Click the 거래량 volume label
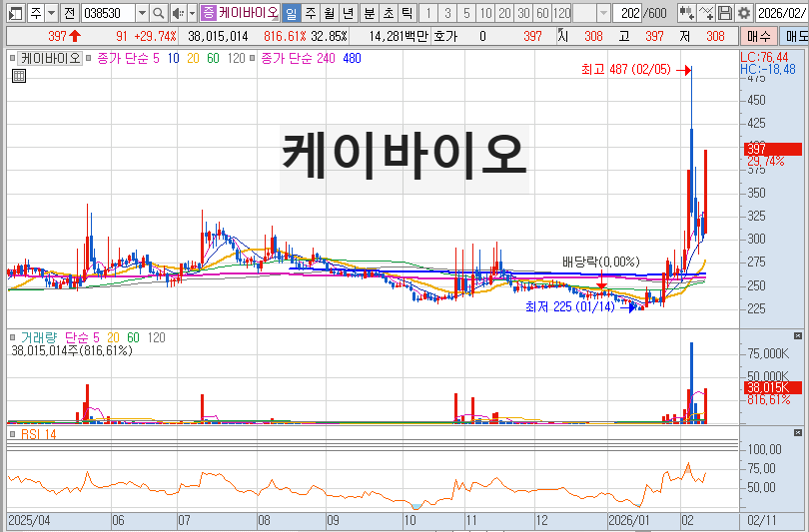Image resolution: width=809 pixels, height=532 pixels. pyautogui.click(x=39, y=337)
